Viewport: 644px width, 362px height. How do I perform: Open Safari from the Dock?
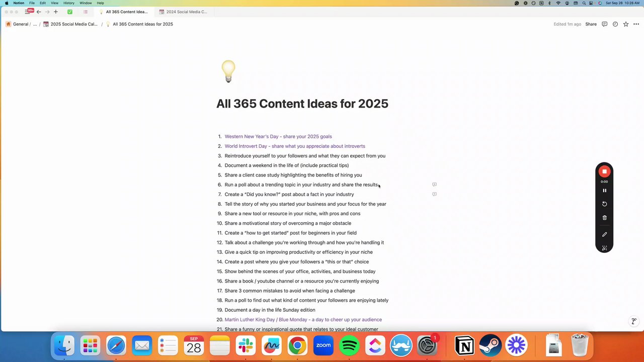click(x=116, y=345)
